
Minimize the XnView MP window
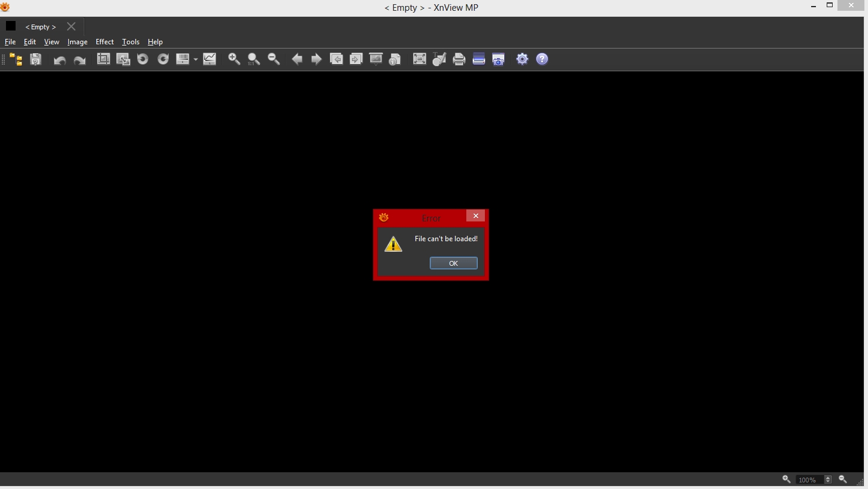[x=814, y=7]
